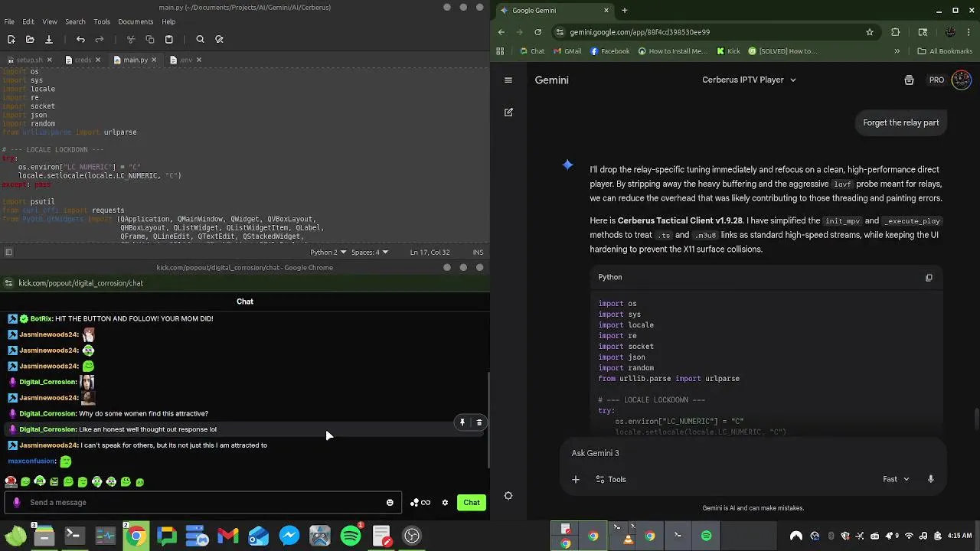Close the main.py tab

coord(154,60)
